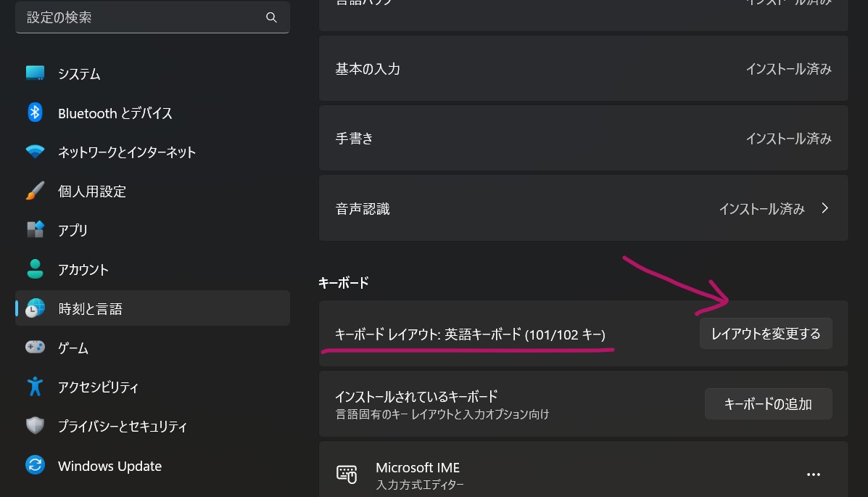Click the キーボード section heading
This screenshot has height=497, width=868.
pos(343,282)
